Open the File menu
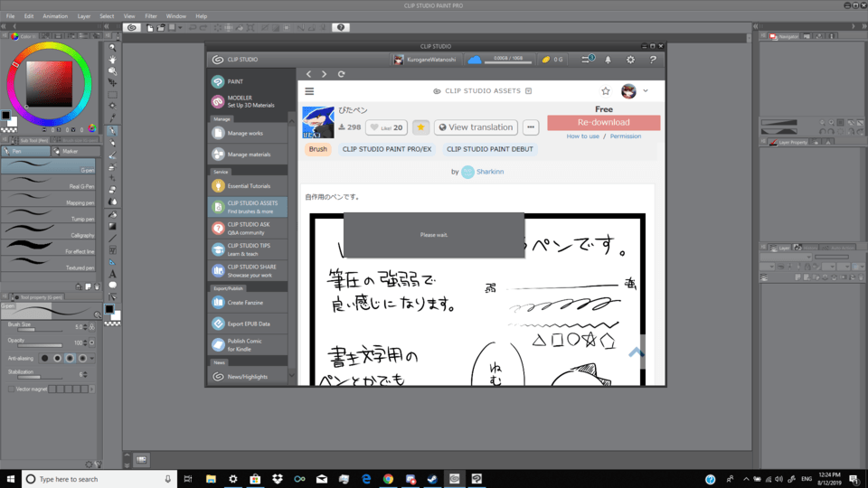The width and height of the screenshot is (868, 488). 11,16
